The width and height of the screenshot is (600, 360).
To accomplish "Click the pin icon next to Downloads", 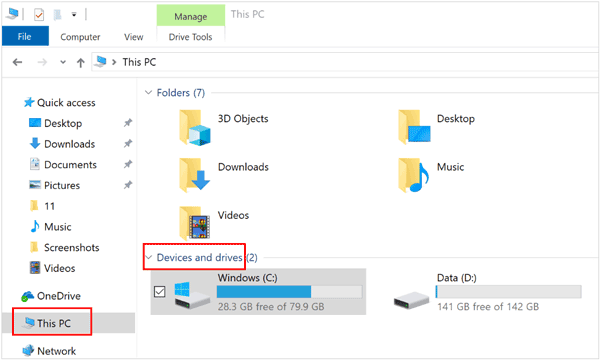I will click(128, 143).
